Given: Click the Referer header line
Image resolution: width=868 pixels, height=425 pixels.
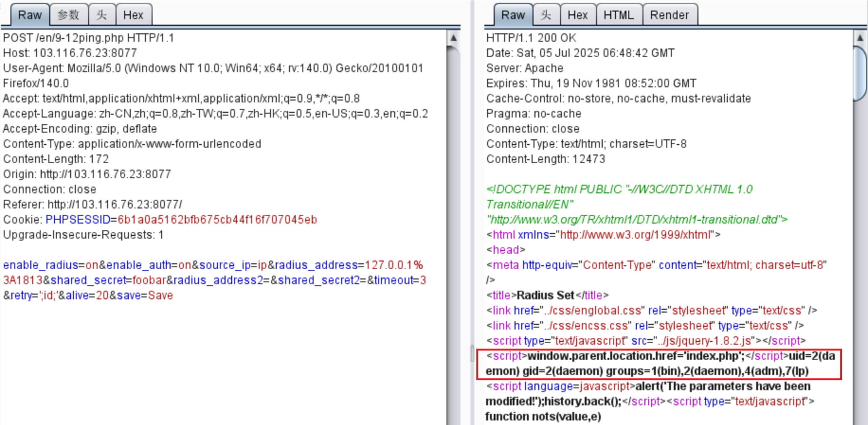Looking at the screenshot, I should tap(93, 205).
